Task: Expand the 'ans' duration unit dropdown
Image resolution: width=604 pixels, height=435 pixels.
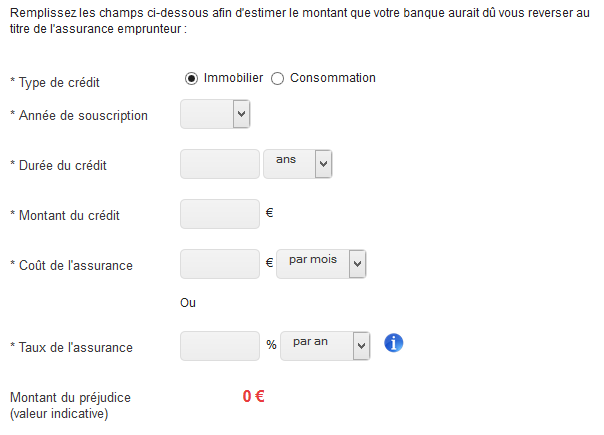Action: pos(297,164)
